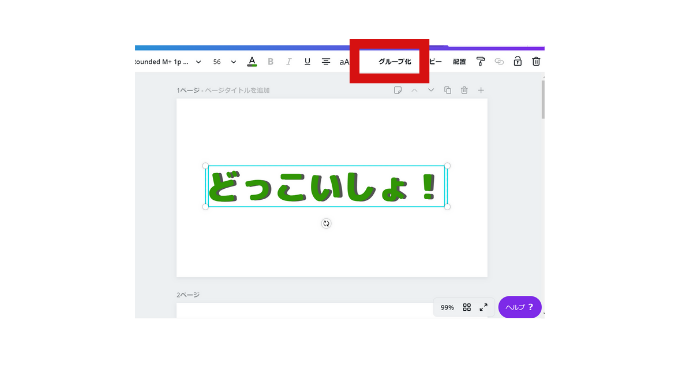Open the font size 56 dropdown
Screen dimensions: 680x390
[233, 62]
